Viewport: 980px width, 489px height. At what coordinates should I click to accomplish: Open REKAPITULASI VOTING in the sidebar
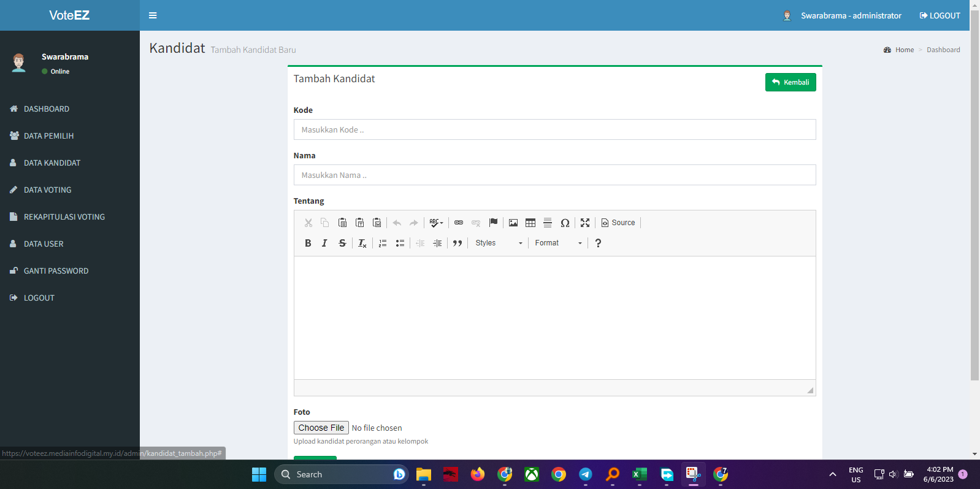pyautogui.click(x=70, y=217)
